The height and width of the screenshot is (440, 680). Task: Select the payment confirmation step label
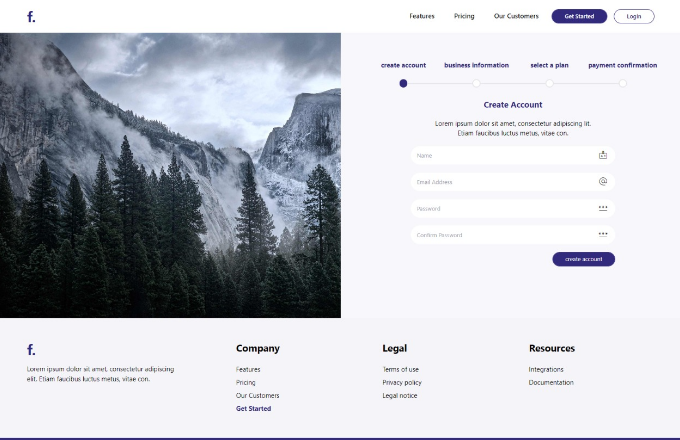coord(622,65)
